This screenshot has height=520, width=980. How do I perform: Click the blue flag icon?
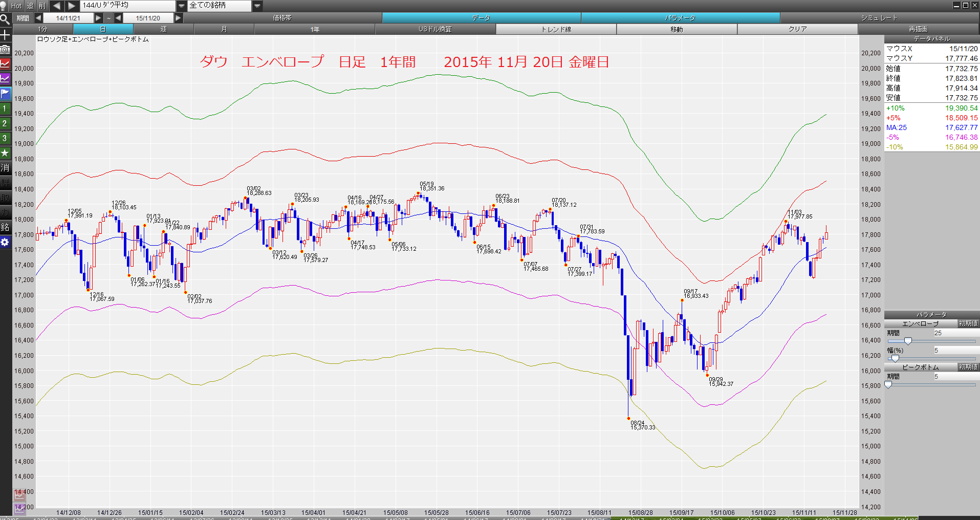5,94
